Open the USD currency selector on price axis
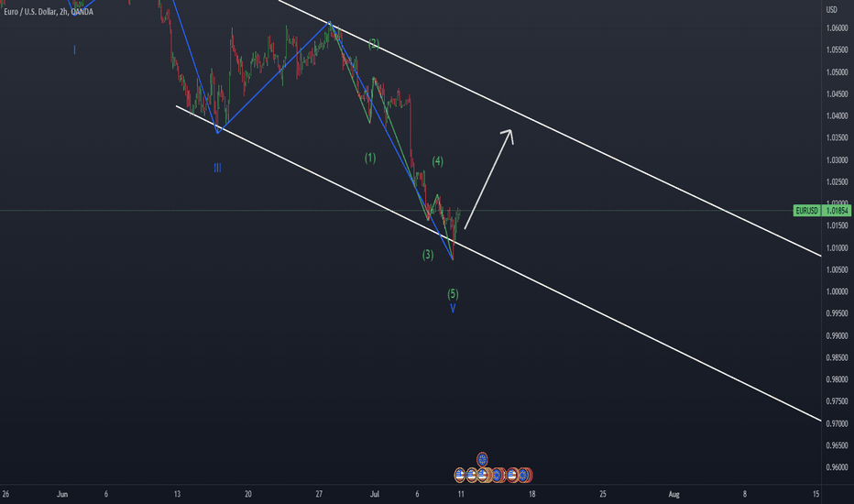The width and height of the screenshot is (854, 504). pyautogui.click(x=832, y=9)
